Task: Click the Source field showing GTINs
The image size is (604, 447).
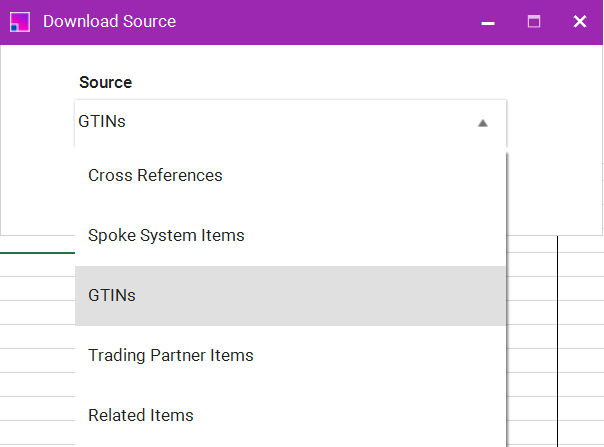Action: [270, 123]
